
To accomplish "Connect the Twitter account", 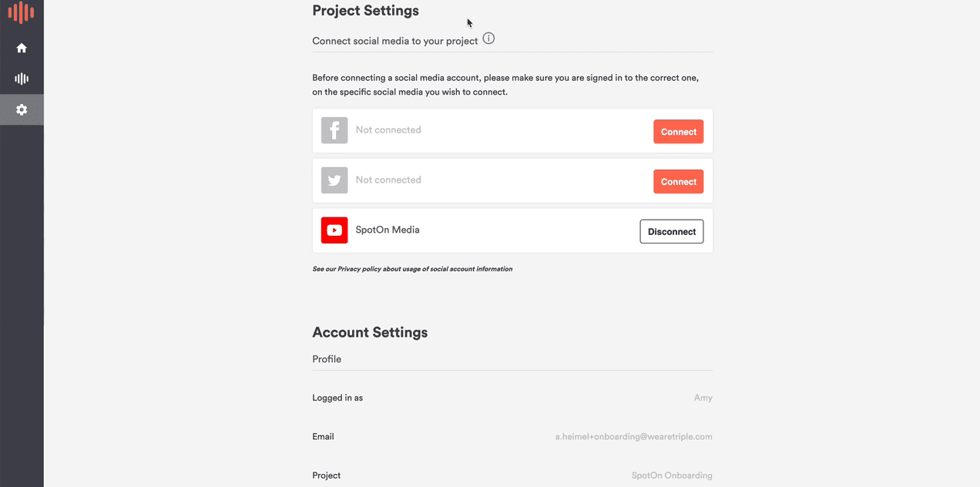I will click(678, 181).
